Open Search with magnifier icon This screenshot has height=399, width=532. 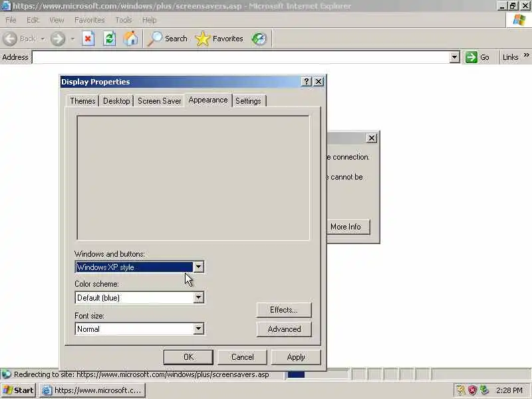(155, 39)
